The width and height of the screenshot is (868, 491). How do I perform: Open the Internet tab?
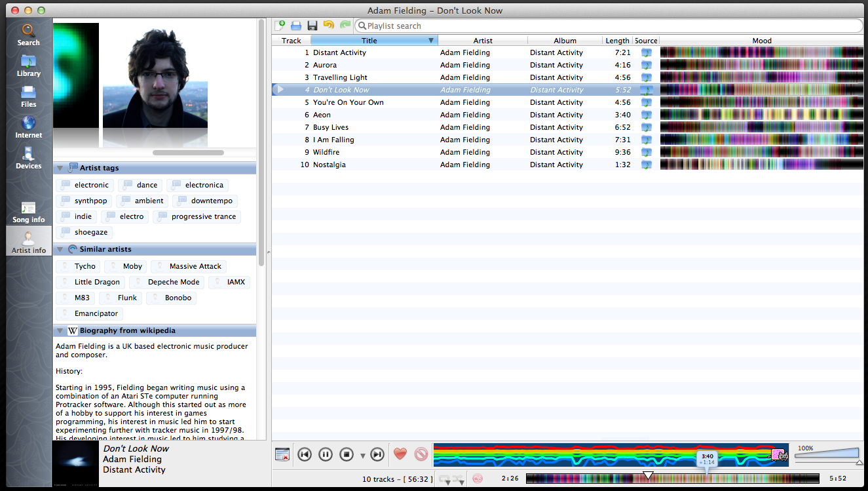point(28,126)
